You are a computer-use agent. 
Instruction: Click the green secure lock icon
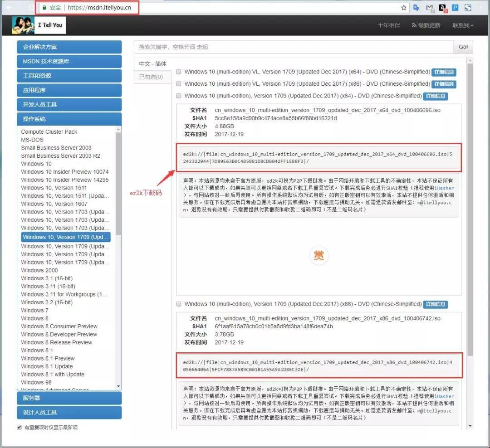44,8
